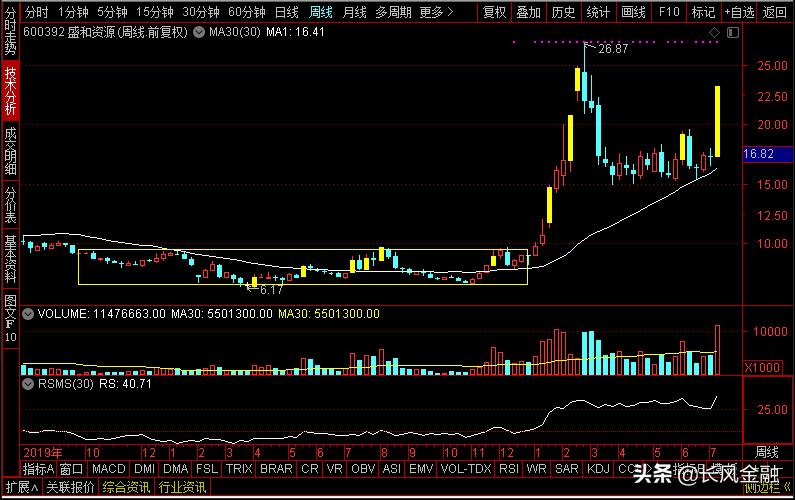Open the 图文F10 sidebar tab
Screen dimensions: 795x500
click(x=10, y=318)
